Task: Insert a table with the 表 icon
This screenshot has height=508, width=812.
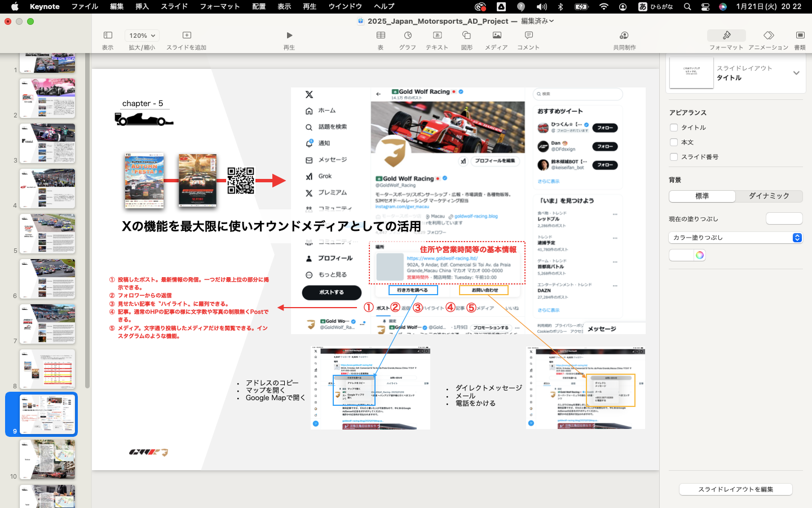Action: pyautogui.click(x=381, y=36)
